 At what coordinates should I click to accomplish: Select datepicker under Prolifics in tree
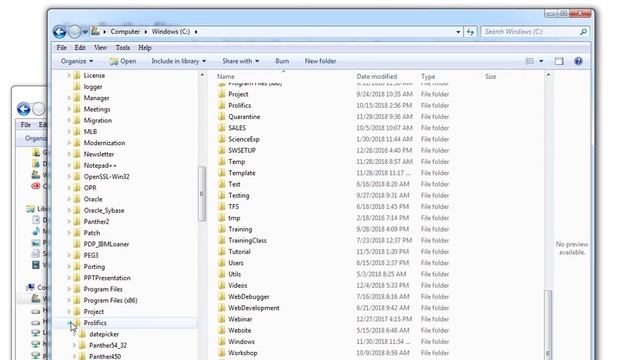pos(104,334)
